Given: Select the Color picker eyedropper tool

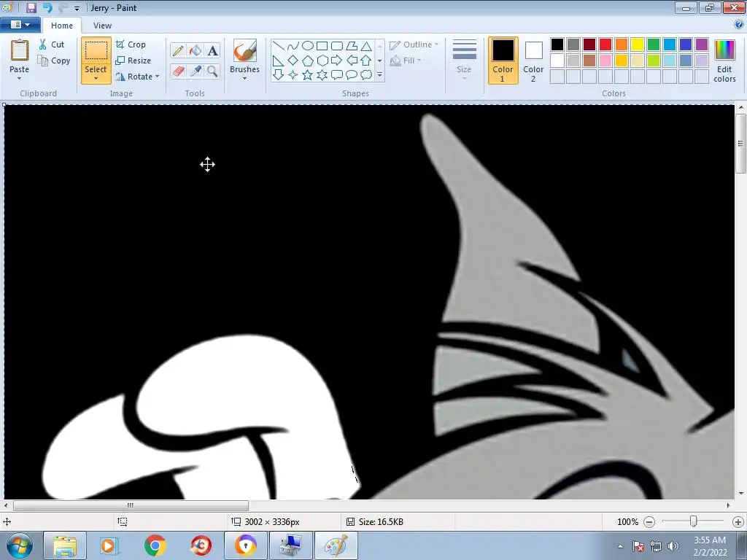Looking at the screenshot, I should pyautogui.click(x=196, y=71).
